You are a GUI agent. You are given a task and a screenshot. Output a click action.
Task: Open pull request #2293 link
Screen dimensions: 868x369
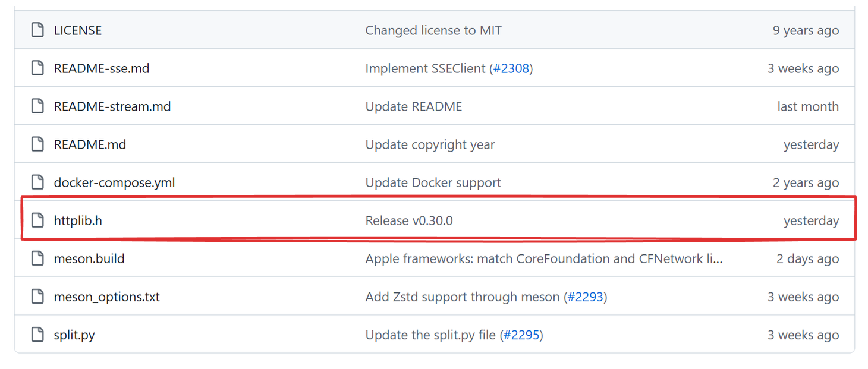tap(585, 297)
